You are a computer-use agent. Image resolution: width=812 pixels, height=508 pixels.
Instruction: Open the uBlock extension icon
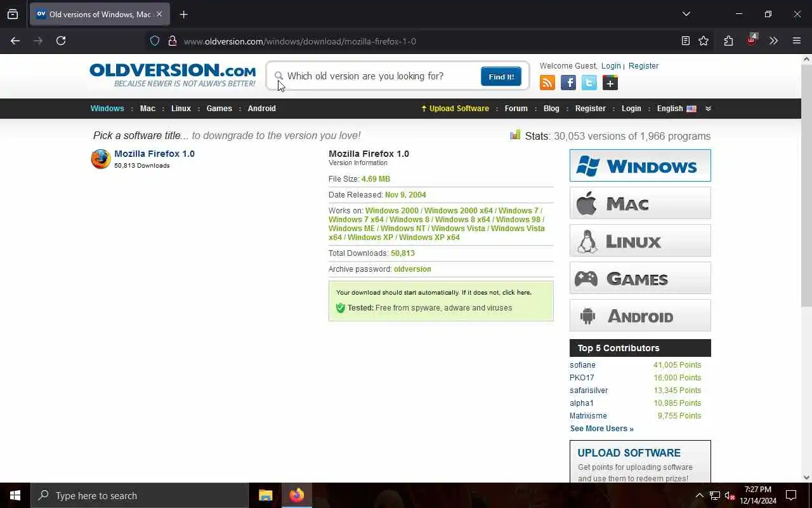752,39
